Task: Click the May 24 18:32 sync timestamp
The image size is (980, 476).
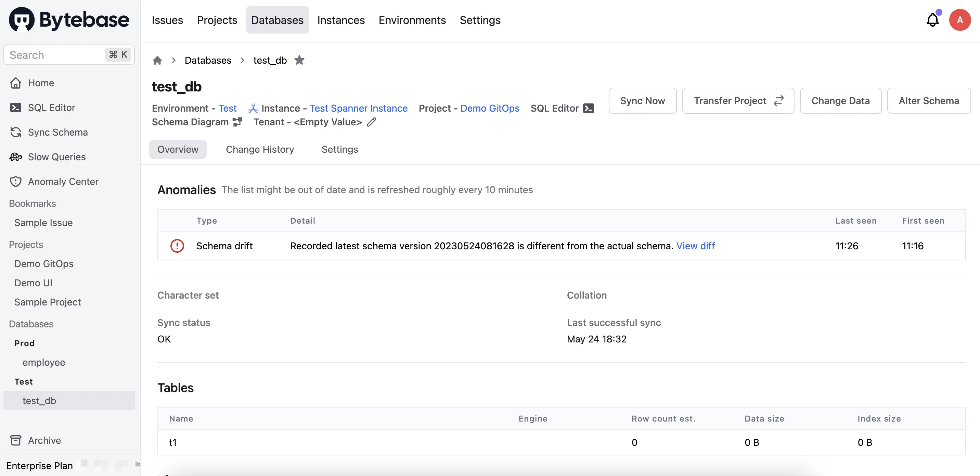Action: click(596, 339)
